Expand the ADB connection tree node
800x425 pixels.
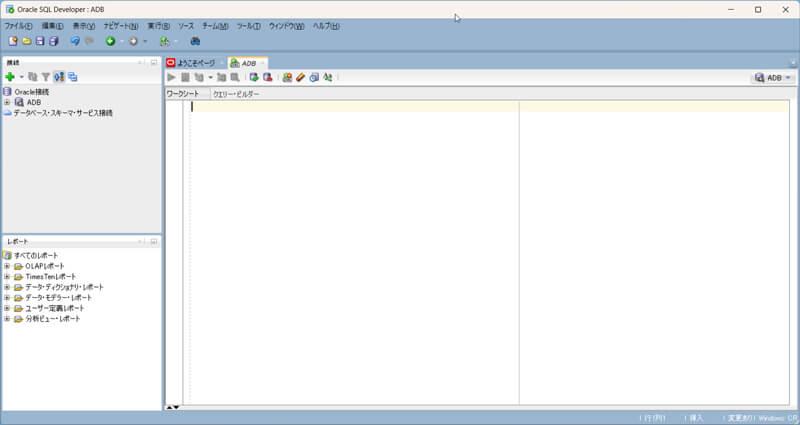(7, 103)
